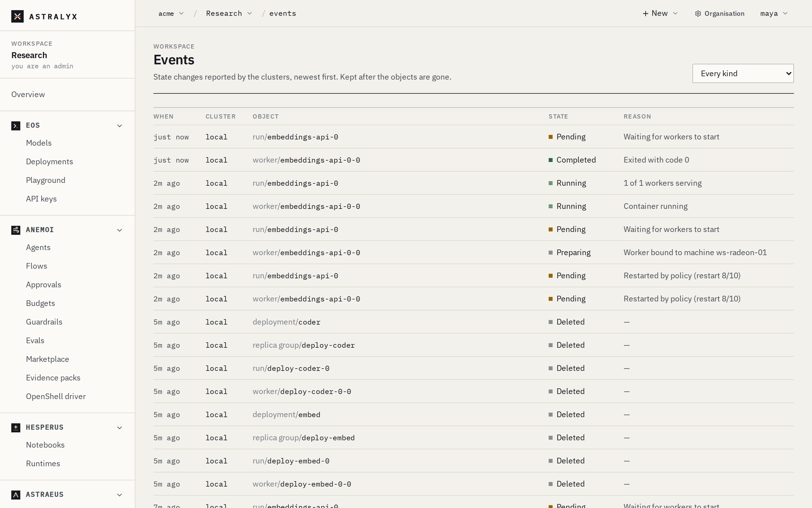Open Approvals in sidebar

click(44, 284)
